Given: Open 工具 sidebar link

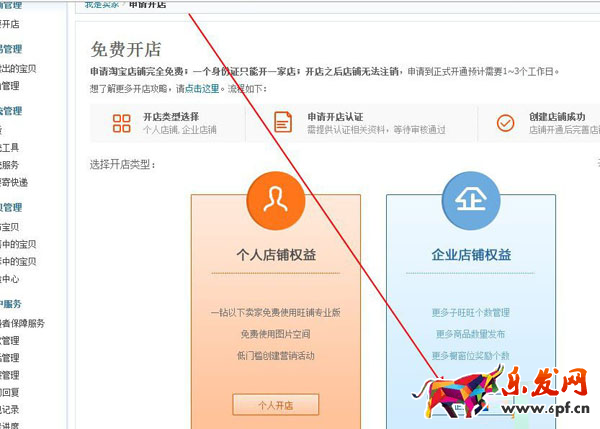Looking at the screenshot, I should 10,147.
